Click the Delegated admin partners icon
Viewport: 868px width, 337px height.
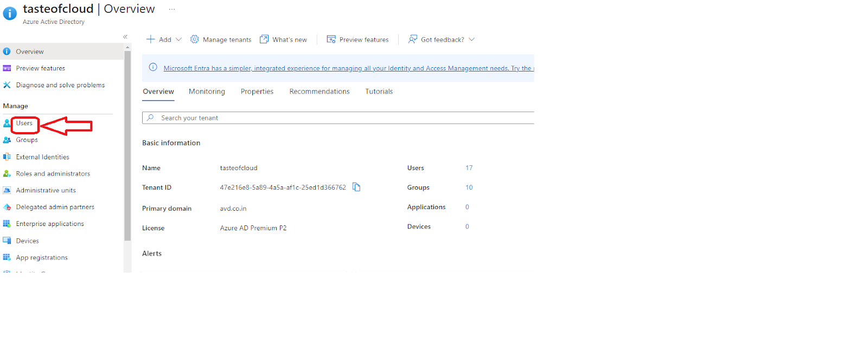[7, 207]
